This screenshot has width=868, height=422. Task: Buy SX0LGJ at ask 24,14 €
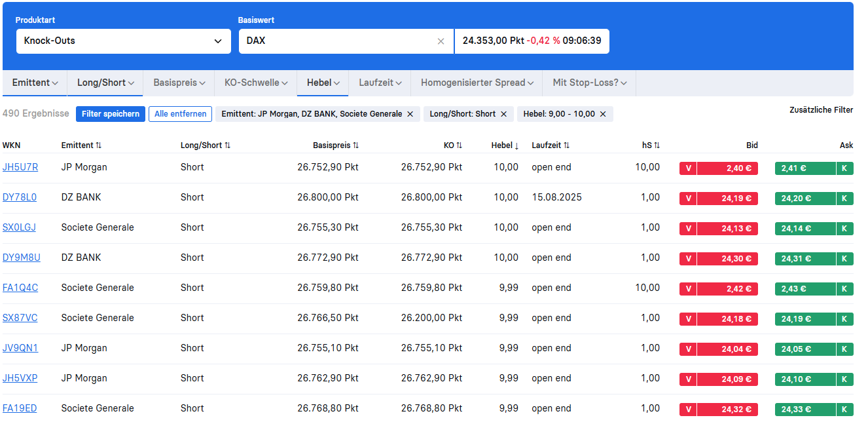click(805, 228)
